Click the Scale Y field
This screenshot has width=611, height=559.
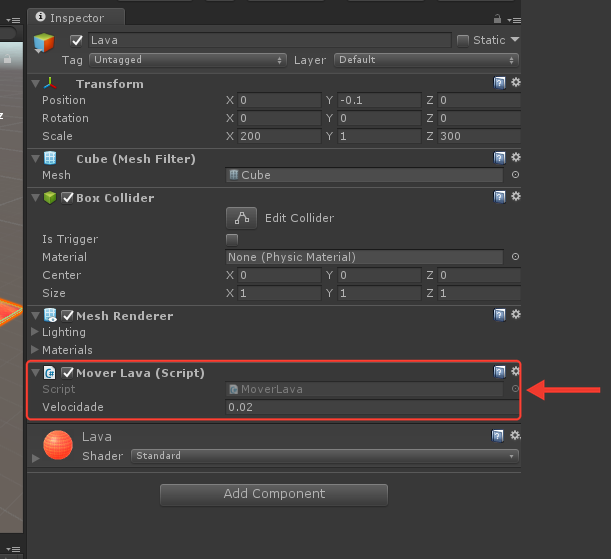coord(379,136)
